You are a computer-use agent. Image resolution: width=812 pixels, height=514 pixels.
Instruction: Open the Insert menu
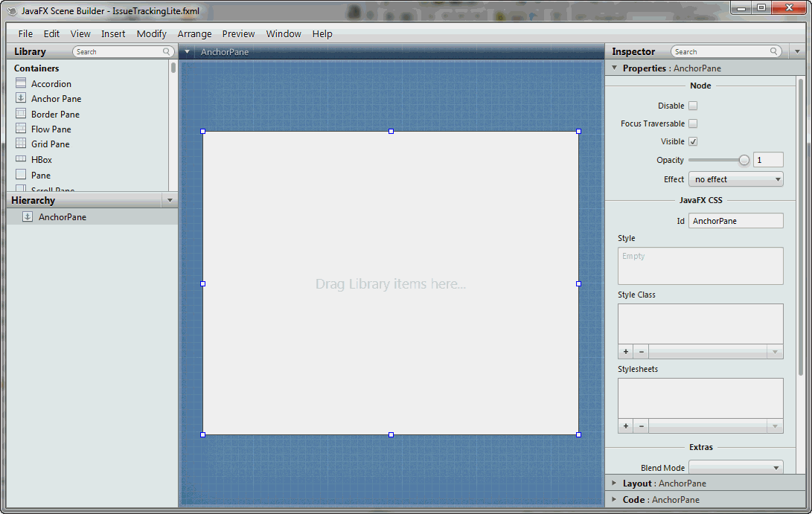[x=113, y=33]
